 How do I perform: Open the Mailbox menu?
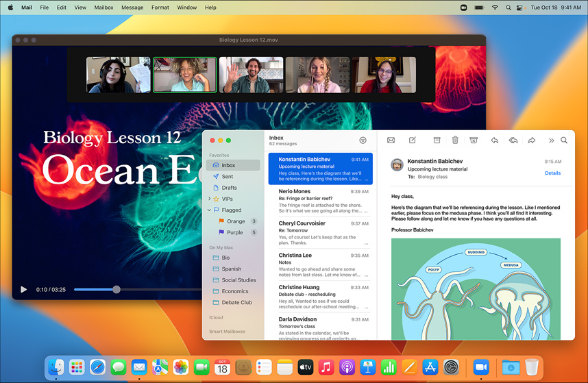pos(103,8)
